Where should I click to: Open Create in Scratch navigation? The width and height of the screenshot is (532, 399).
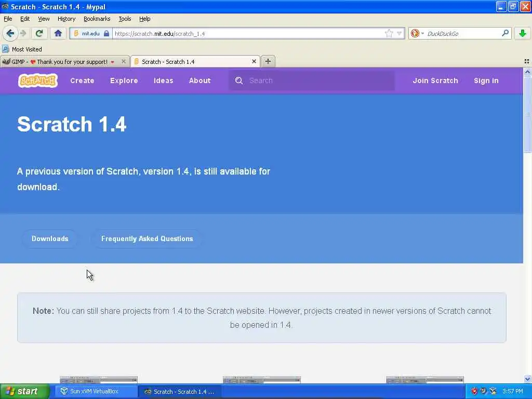(x=82, y=81)
